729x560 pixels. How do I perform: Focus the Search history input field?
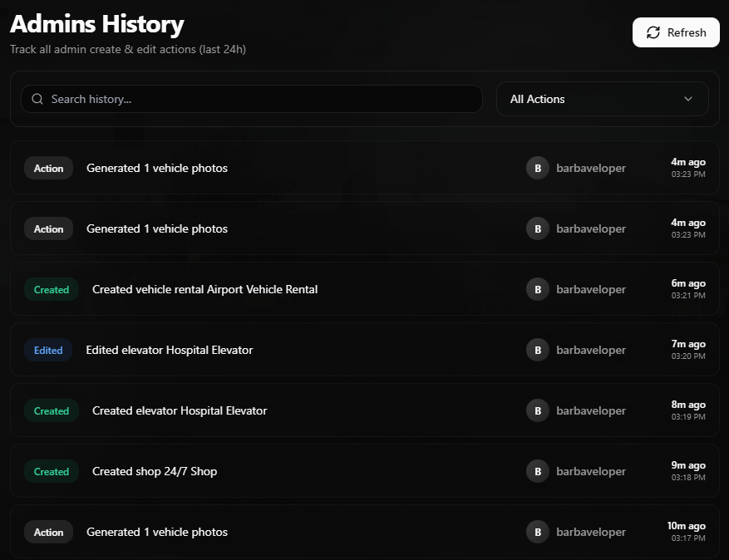click(258, 99)
